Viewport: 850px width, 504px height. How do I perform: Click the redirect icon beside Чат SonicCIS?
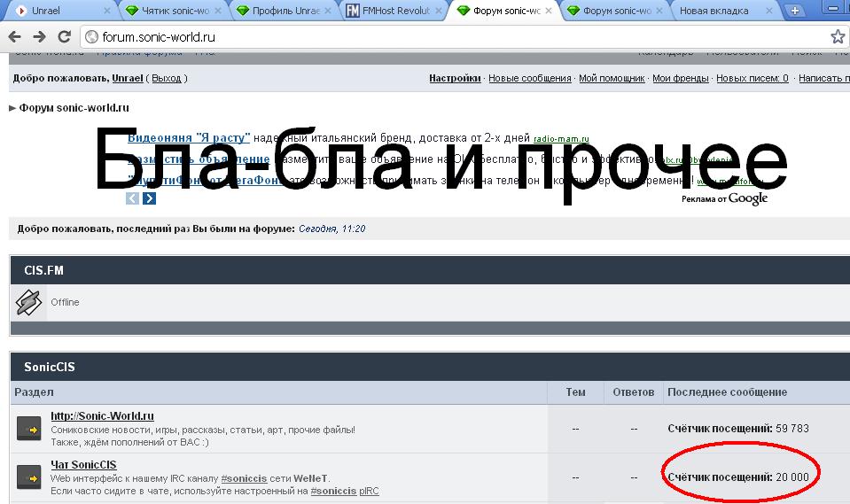[28, 477]
